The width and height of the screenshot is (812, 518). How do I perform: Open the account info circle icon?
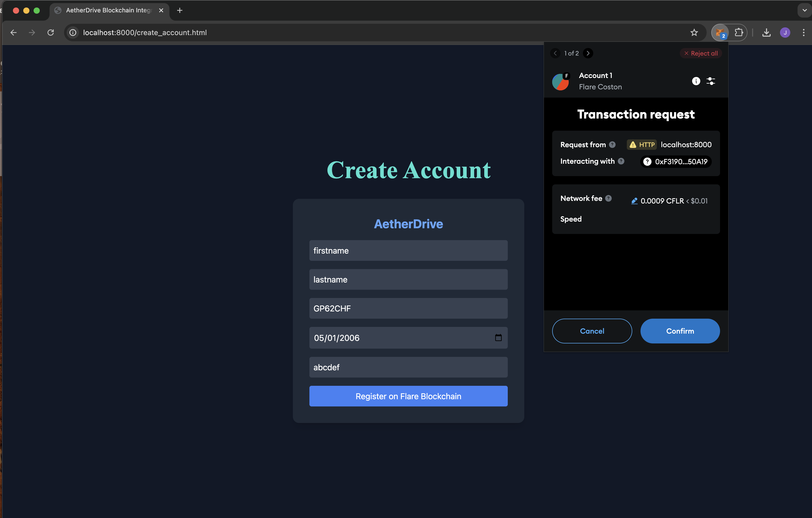click(x=696, y=81)
